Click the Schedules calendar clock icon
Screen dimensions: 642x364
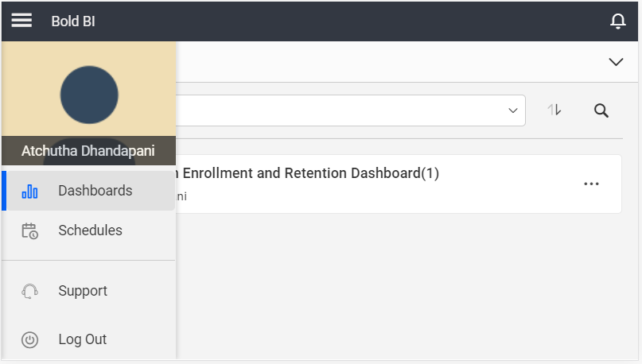[29, 231]
